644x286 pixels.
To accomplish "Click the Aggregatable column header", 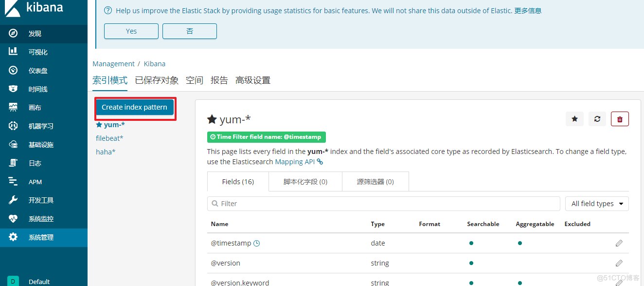I will click(x=535, y=224).
